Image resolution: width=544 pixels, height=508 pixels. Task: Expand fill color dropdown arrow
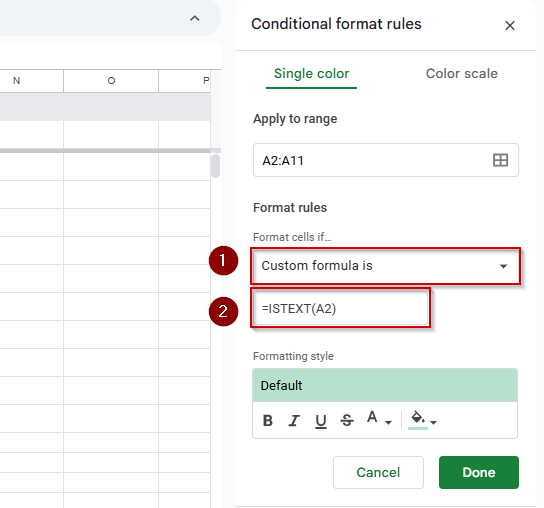(433, 422)
